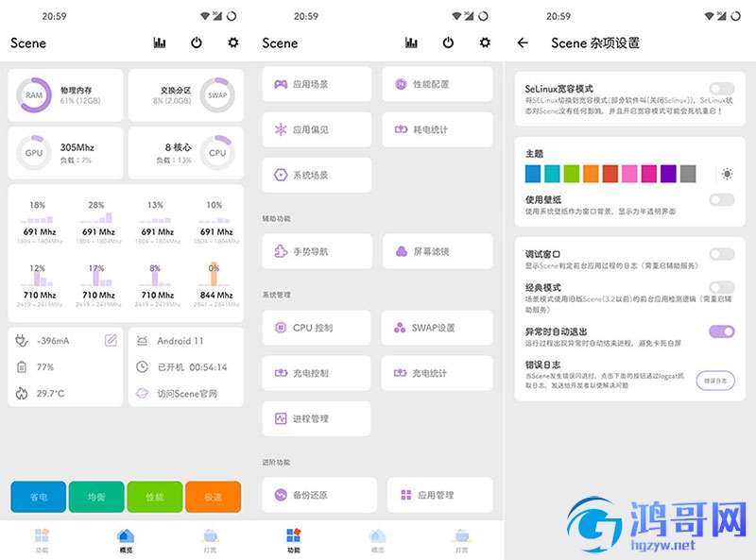Open the chart icon on the overview screen
Image resolution: width=756 pixels, height=560 pixels.
[160, 42]
